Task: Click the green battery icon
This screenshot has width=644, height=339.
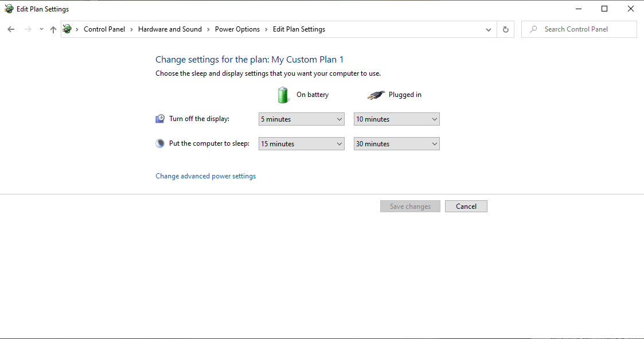Action: (283, 95)
